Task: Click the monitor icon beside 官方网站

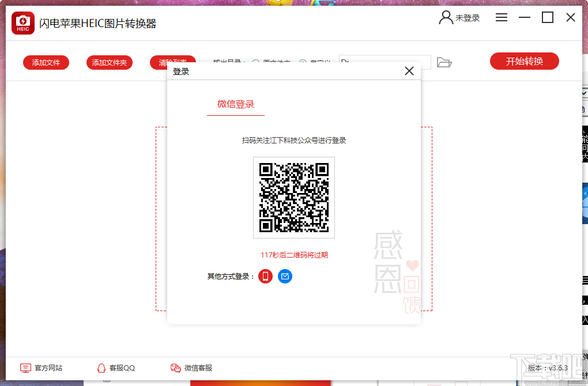Action: click(x=25, y=368)
